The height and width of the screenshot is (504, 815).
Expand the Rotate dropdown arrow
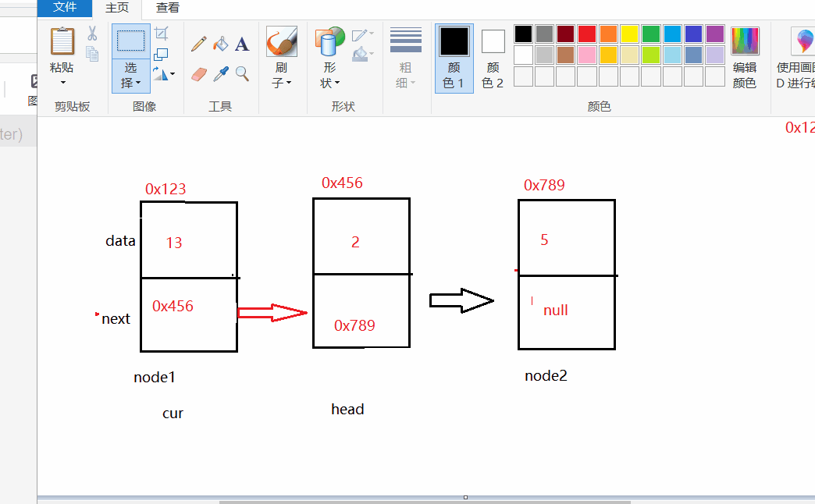[x=173, y=74]
